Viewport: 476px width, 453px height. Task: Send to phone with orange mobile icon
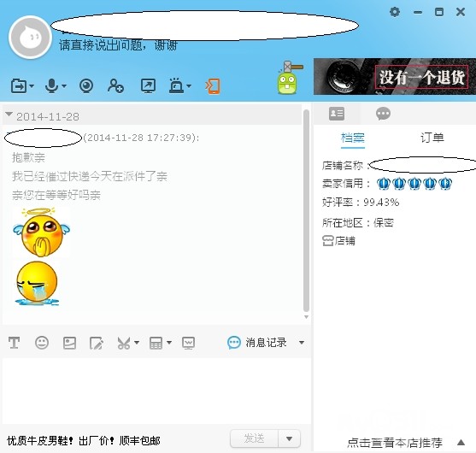click(213, 86)
